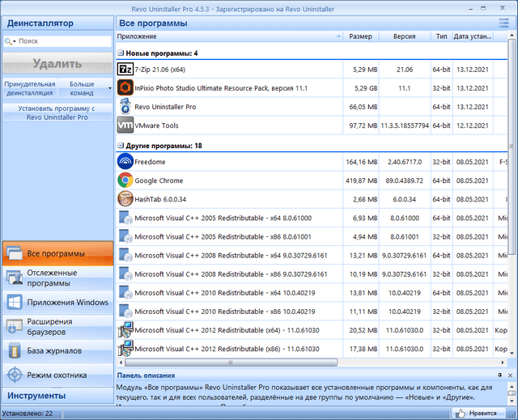This screenshot has height=420, width=518.
Task: Click Установить программу с Revo Uninstaller Pro
Action: (57, 112)
